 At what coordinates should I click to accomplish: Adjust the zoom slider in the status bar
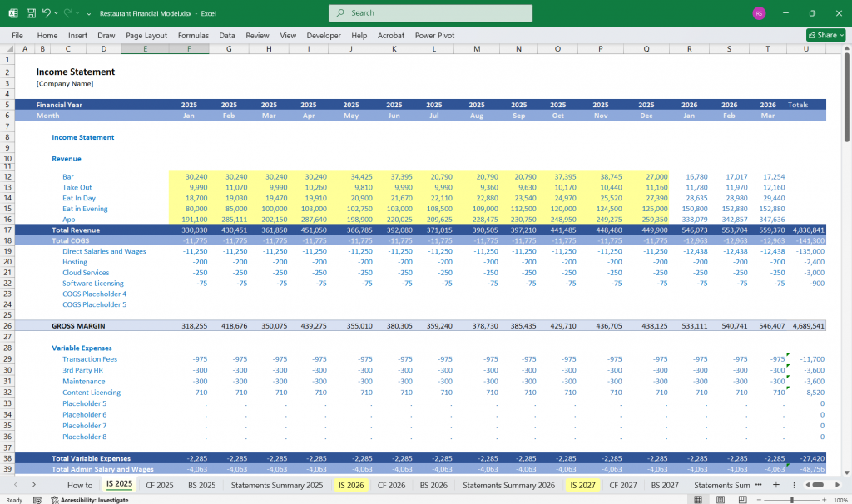coord(791,497)
